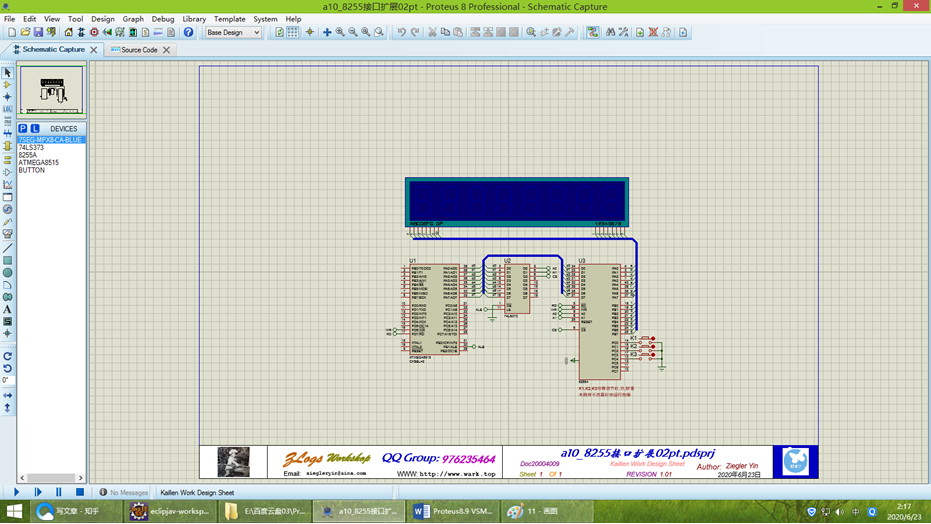Undo the last change
Image resolution: width=931 pixels, height=524 pixels.
402,33
